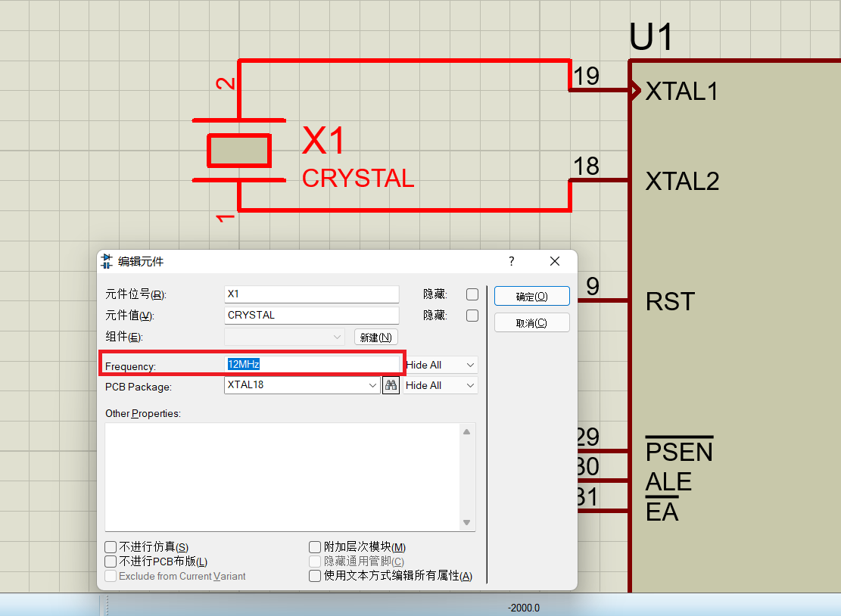This screenshot has width=841, height=616.
Task: Click scroll up arrow of Other Properties
Action: point(466,431)
